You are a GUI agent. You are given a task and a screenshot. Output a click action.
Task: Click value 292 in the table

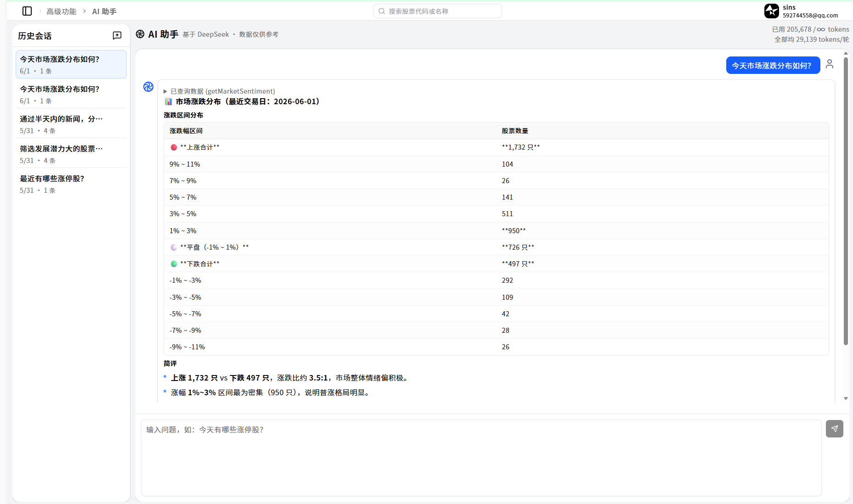click(507, 280)
